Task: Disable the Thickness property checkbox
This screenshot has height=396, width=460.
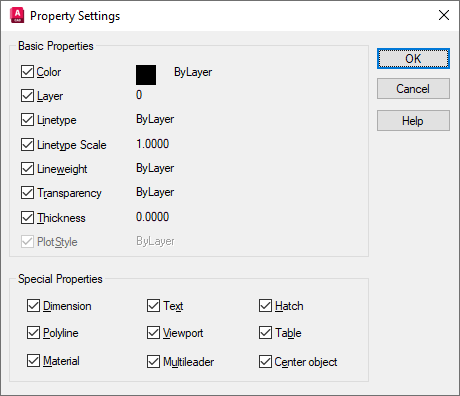Action: [27, 218]
